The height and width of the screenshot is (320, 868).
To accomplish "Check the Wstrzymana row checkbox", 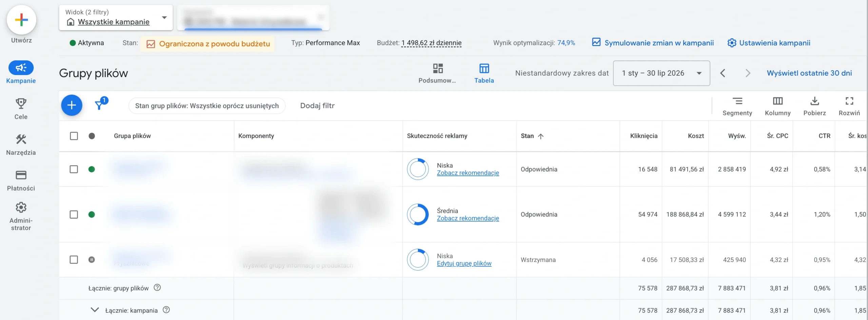I will click(74, 260).
